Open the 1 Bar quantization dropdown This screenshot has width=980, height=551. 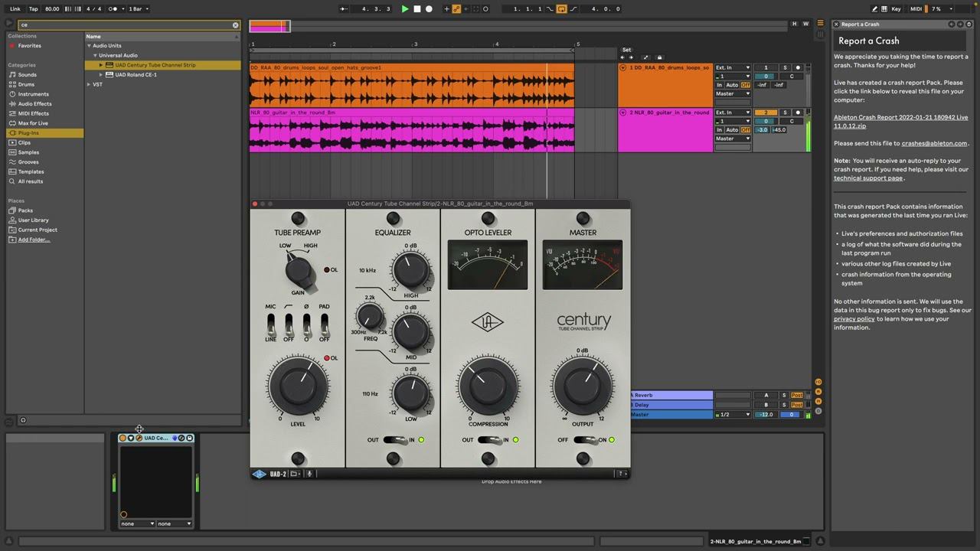coord(139,9)
